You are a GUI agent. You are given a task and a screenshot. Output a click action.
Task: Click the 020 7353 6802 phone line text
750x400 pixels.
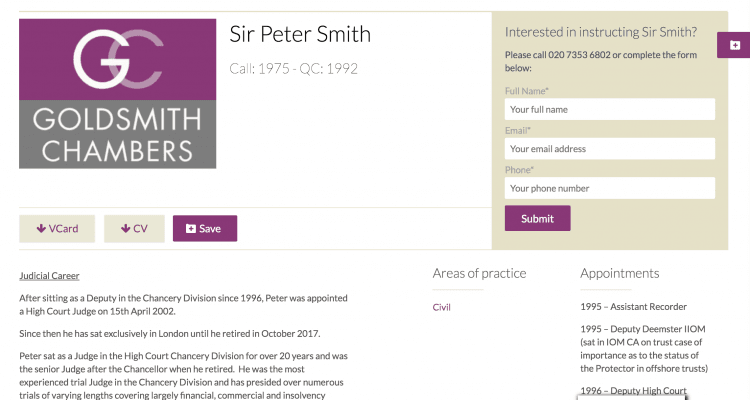click(x=579, y=55)
